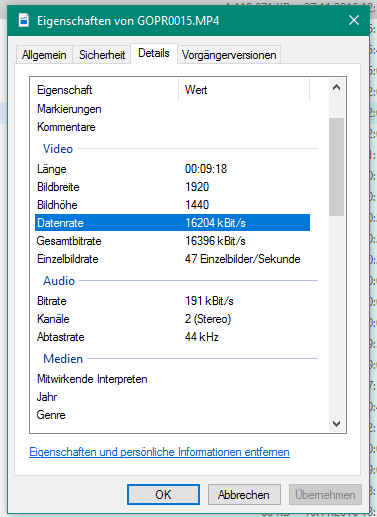Close the Eigenschaften dialog window
This screenshot has height=517, width=377.
(x=354, y=20)
